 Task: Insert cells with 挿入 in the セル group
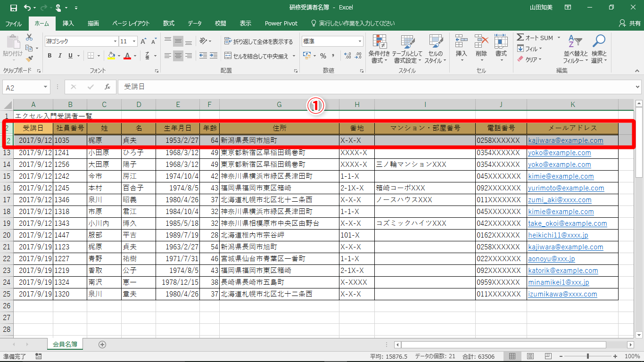coord(461,49)
